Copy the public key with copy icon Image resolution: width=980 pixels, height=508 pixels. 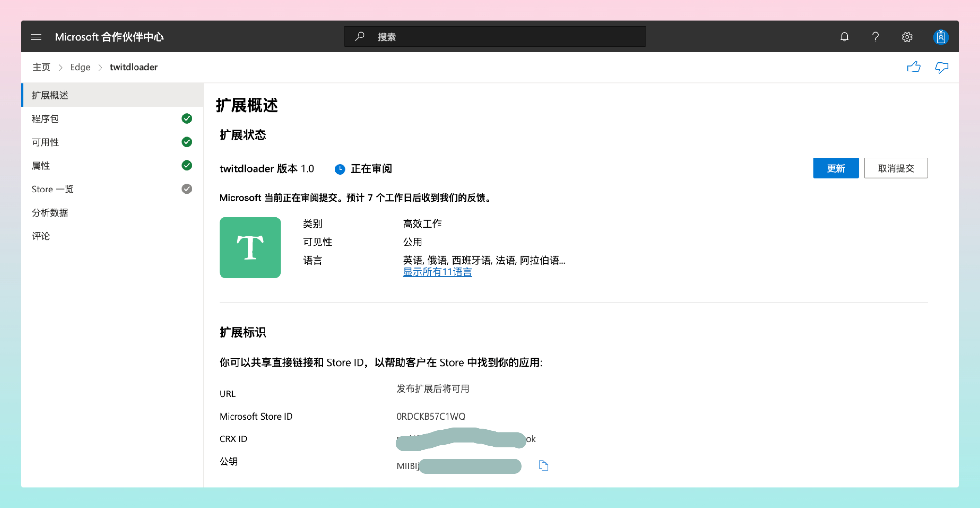(x=543, y=465)
